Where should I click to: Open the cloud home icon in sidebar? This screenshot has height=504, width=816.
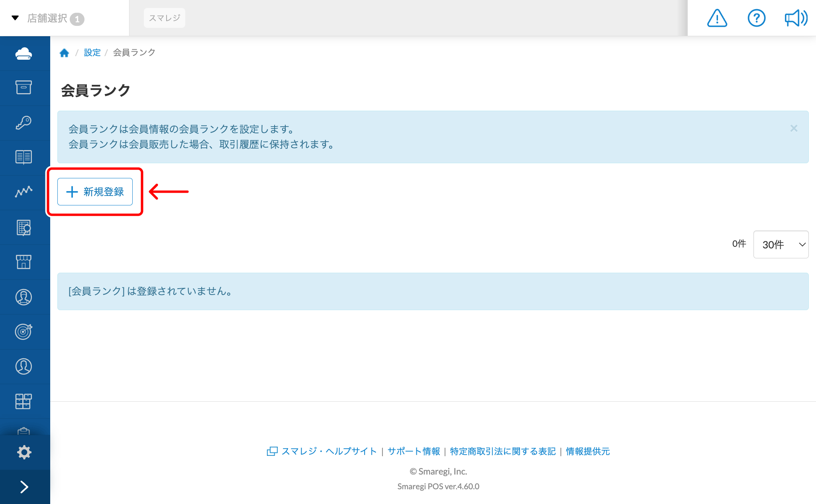[x=24, y=53]
